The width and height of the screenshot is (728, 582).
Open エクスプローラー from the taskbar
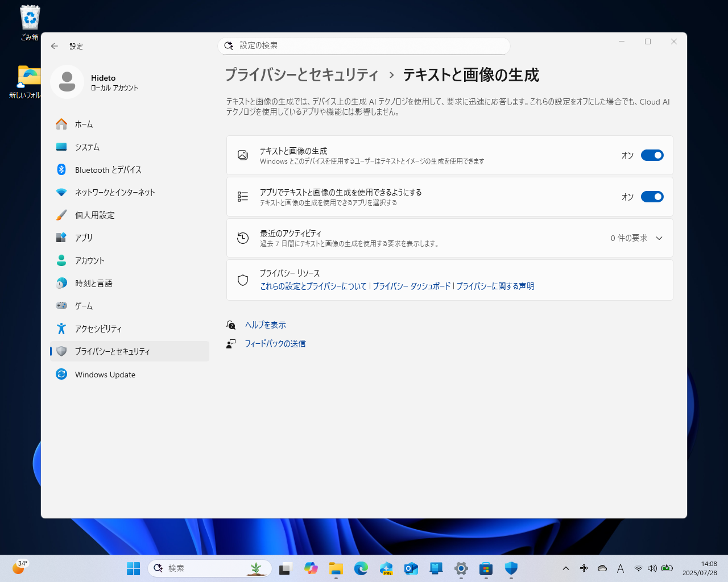(x=336, y=568)
